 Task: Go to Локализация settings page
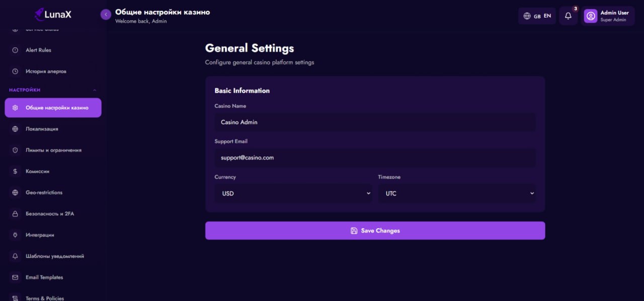tap(42, 129)
